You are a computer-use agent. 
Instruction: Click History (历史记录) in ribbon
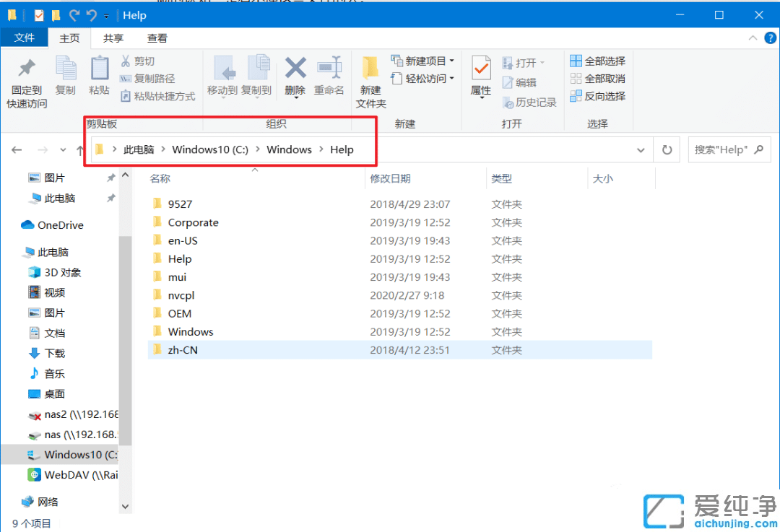click(x=529, y=103)
